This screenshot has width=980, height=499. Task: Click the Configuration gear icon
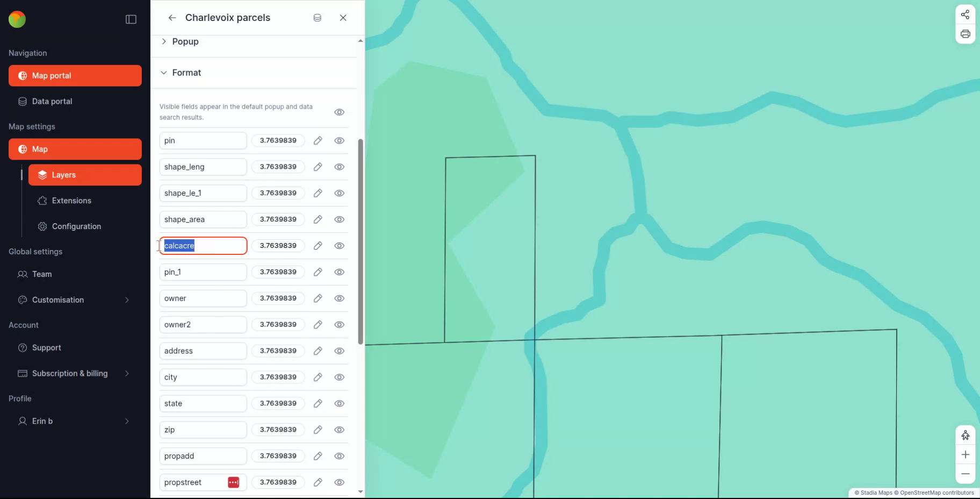[42, 226]
